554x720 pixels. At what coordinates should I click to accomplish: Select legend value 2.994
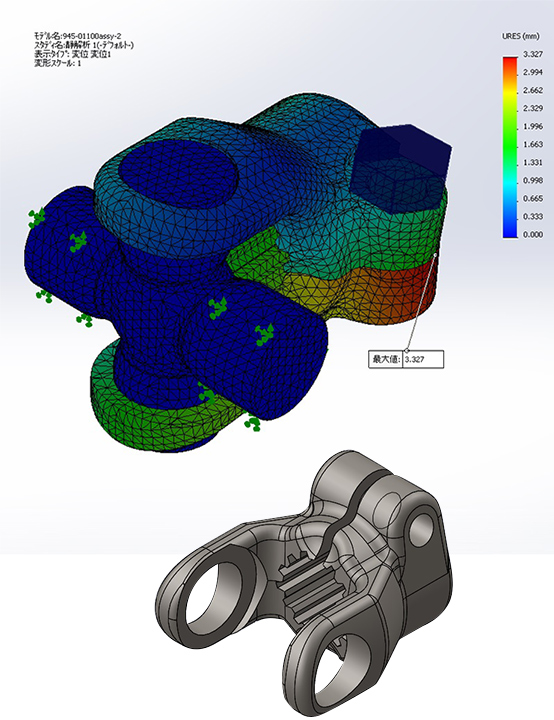533,72
